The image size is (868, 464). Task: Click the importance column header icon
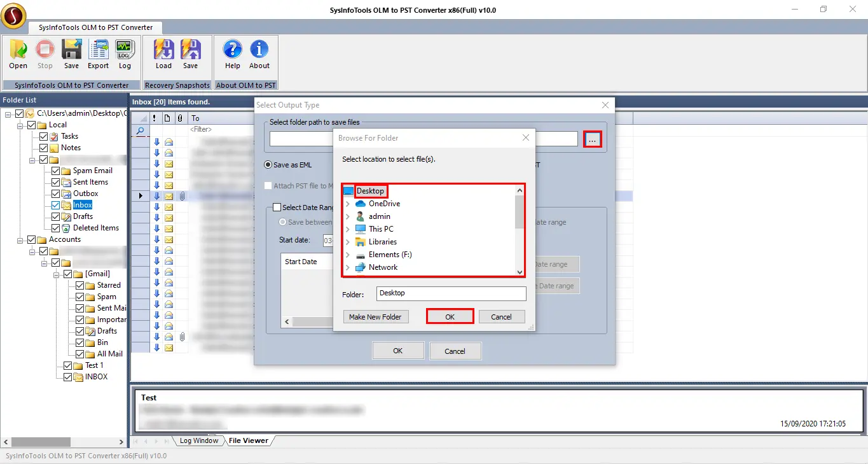tap(155, 118)
